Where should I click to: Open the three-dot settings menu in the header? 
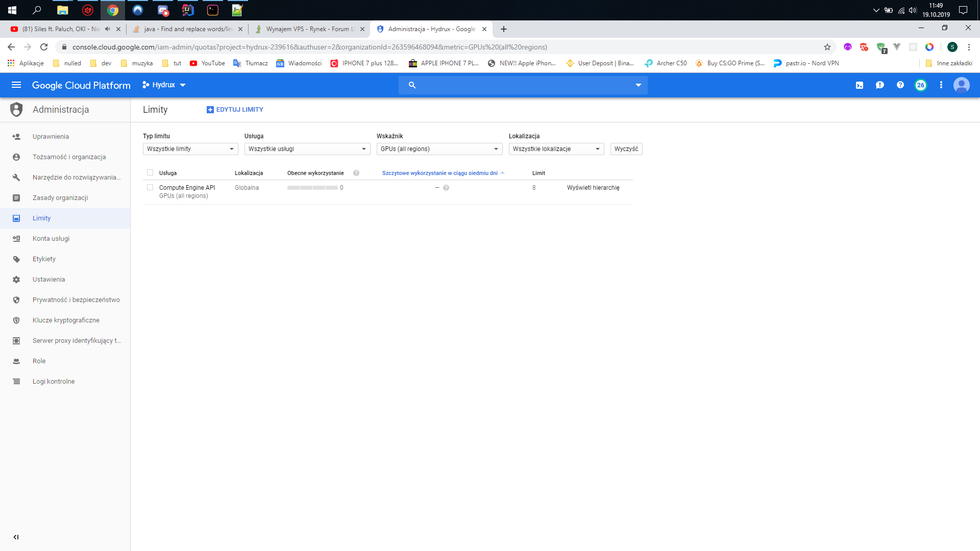coord(941,85)
